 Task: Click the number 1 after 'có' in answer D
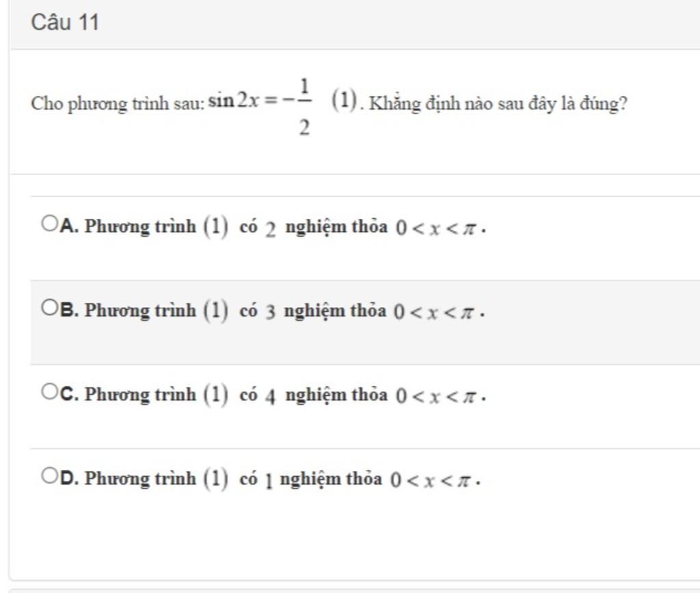(269, 481)
